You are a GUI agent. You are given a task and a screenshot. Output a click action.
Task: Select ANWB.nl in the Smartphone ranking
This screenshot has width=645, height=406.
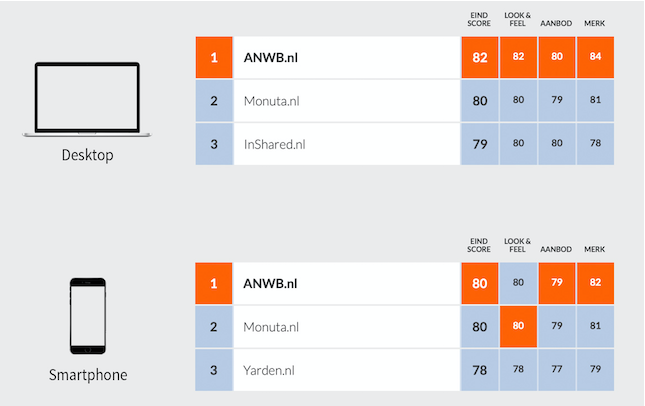click(x=270, y=283)
